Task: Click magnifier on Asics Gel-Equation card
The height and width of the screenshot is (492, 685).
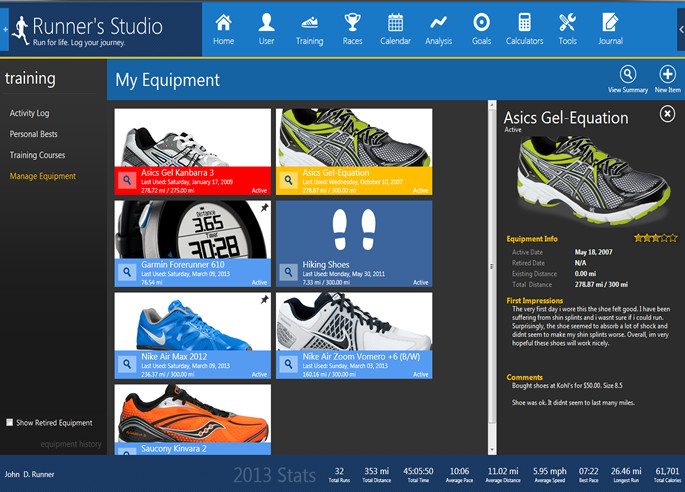Action: tap(288, 180)
